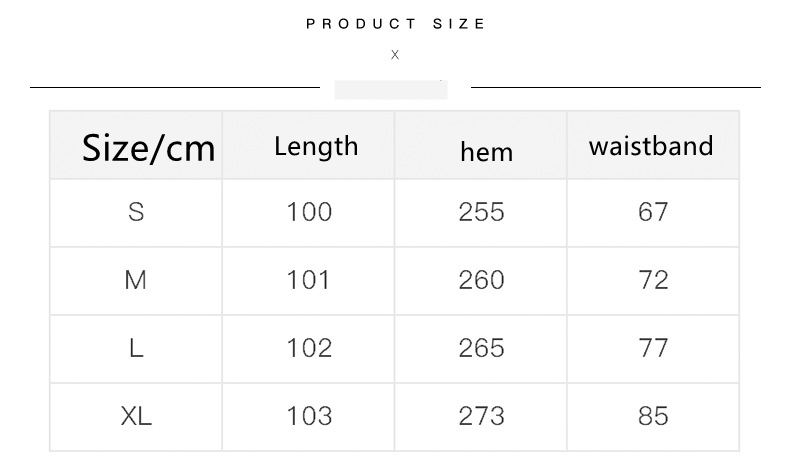Click the waistband value 72
This screenshot has width=790, height=468.
click(653, 280)
